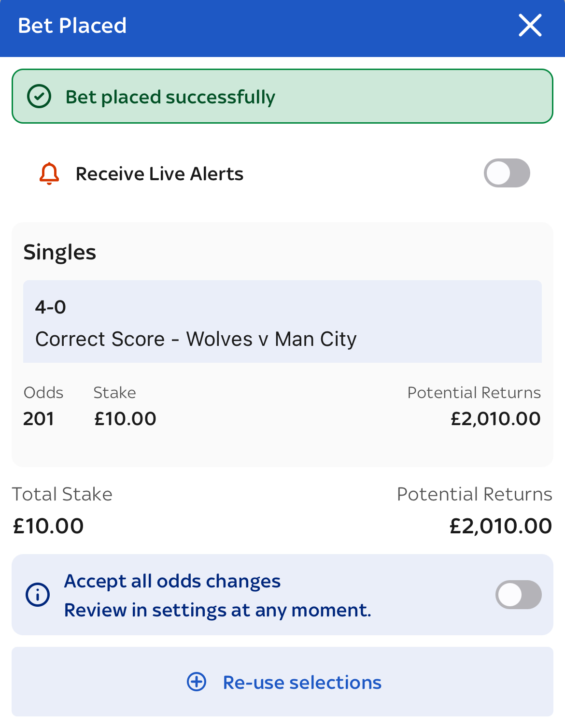Click the total £2,010.00 returns at bottom
Viewport: 565px width, 728px height.
[x=500, y=526]
